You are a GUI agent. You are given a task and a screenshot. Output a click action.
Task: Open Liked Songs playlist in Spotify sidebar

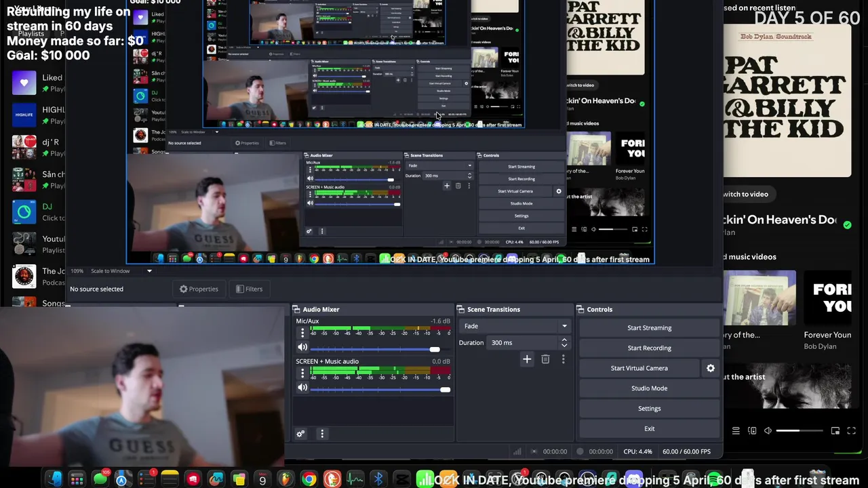pos(39,83)
